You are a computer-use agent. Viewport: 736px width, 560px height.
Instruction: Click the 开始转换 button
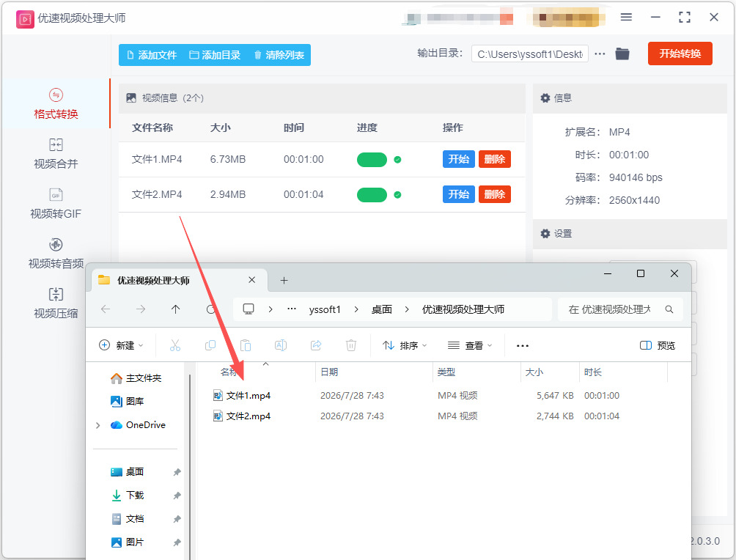680,54
